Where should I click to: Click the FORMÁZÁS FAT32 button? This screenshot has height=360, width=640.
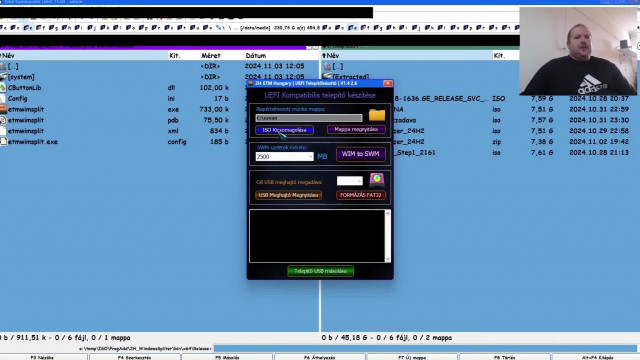tap(360, 195)
